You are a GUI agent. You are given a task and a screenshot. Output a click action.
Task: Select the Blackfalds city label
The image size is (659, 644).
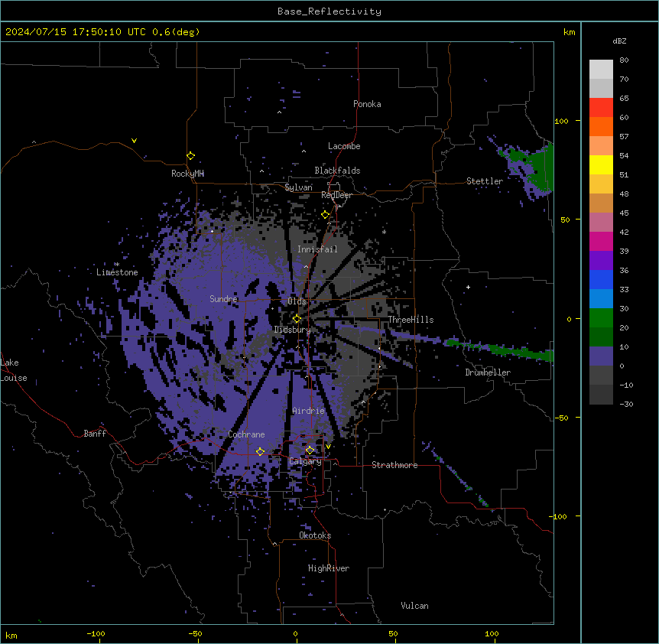337,171
